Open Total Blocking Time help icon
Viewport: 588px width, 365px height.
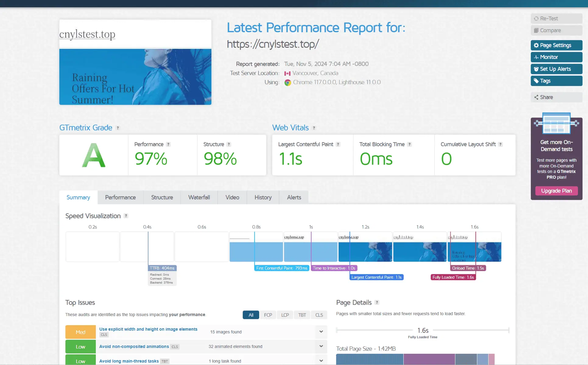click(x=410, y=144)
